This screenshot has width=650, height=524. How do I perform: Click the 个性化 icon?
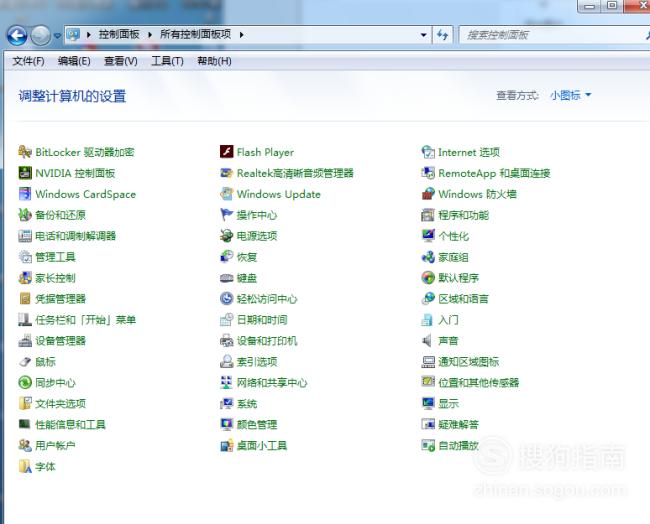[x=428, y=236]
